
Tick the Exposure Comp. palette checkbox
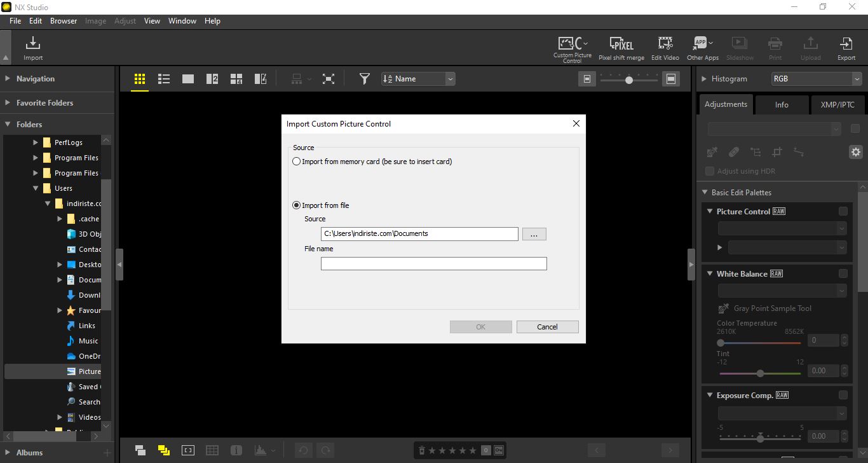tap(843, 395)
